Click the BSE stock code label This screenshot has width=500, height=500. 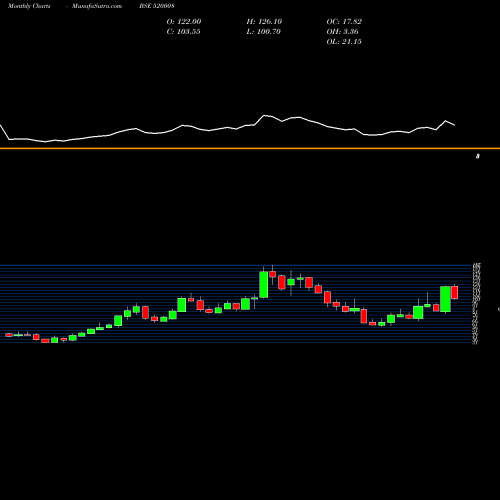157,6
